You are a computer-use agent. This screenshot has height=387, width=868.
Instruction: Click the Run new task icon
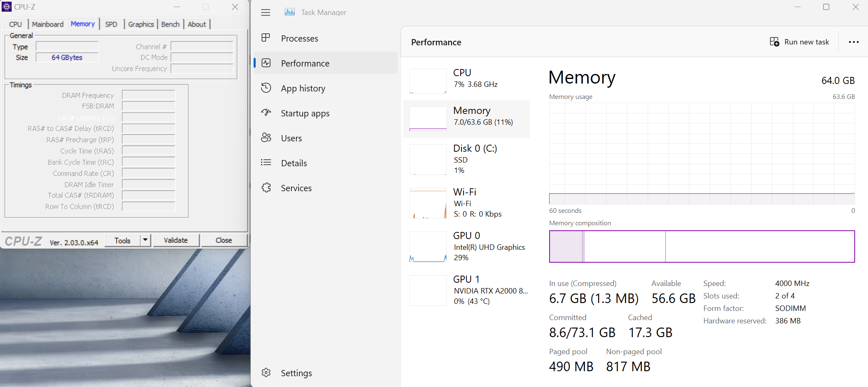coord(774,42)
